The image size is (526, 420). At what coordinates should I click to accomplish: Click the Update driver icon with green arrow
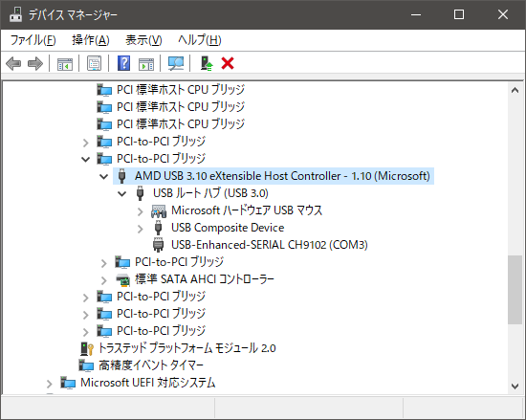tap(207, 63)
